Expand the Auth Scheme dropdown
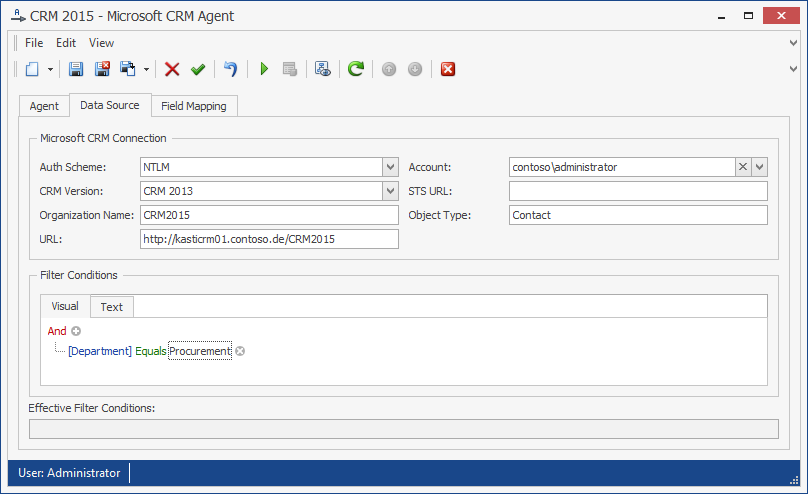 (390, 167)
